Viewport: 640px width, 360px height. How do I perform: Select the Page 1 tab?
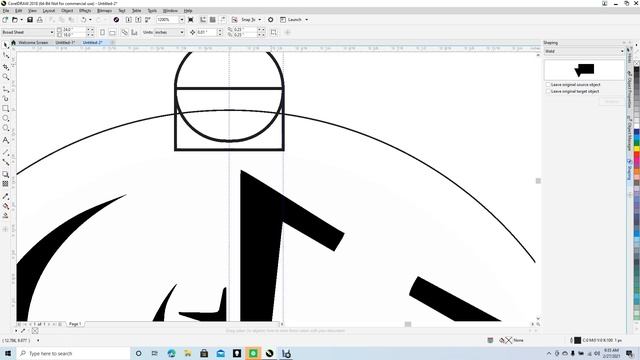coord(75,324)
